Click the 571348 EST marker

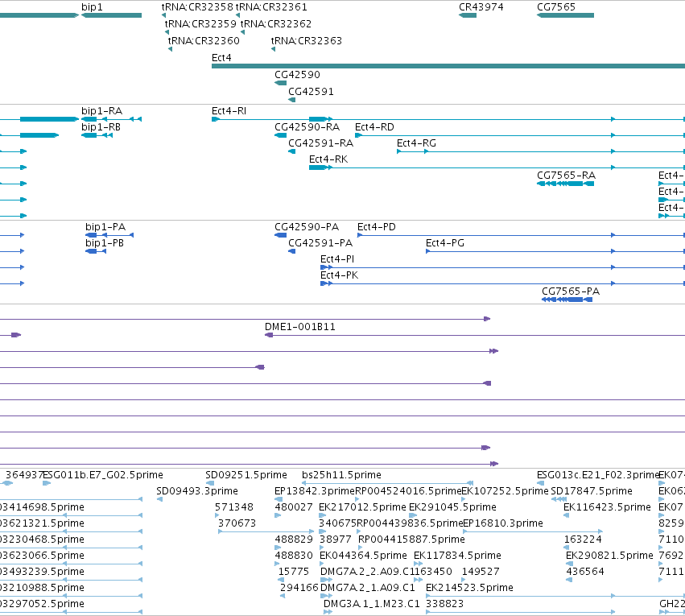[217, 515]
